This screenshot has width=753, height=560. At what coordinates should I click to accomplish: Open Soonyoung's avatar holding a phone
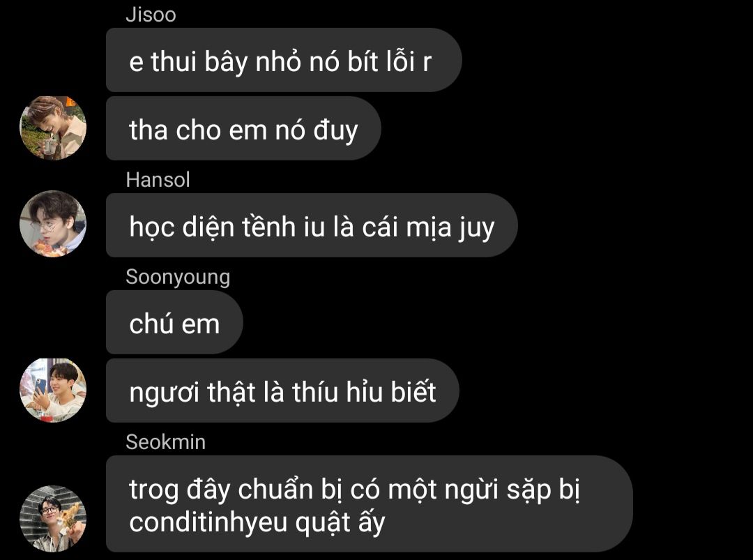53,390
